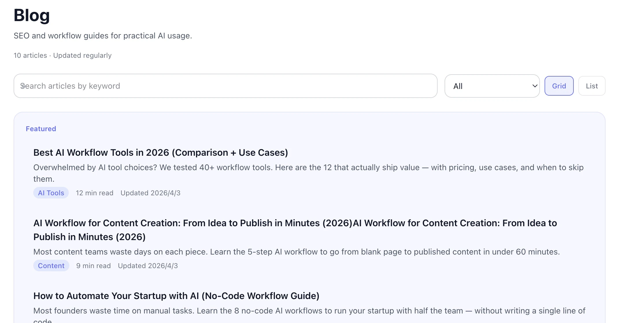This screenshot has height=323, width=644.
Task: Click the 12 min read label
Action: [94, 193]
